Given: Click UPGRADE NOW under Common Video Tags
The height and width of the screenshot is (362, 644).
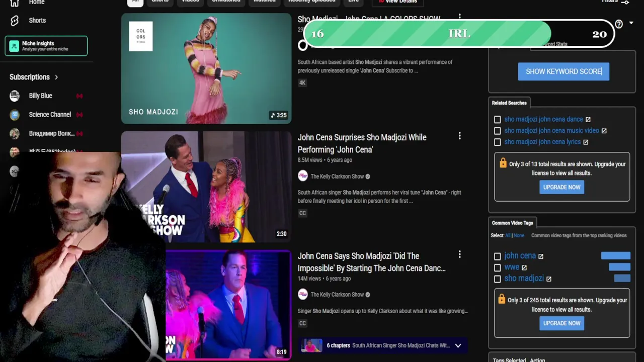Looking at the screenshot, I should tap(561, 323).
